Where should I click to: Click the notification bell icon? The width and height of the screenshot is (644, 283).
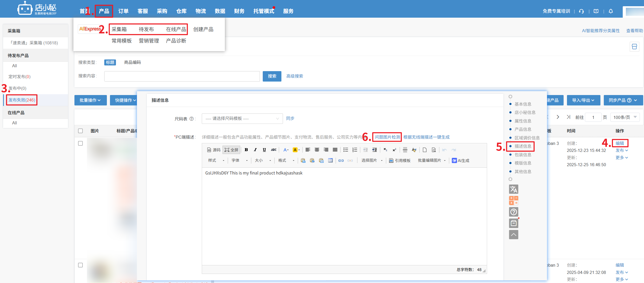pyautogui.click(x=611, y=11)
